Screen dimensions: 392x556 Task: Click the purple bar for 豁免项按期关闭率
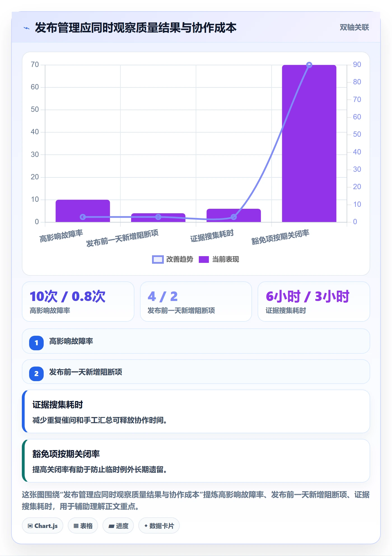click(x=309, y=143)
